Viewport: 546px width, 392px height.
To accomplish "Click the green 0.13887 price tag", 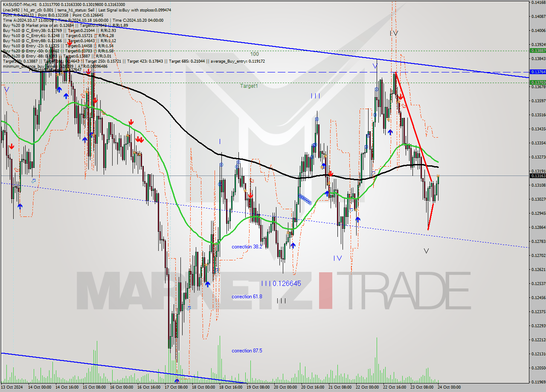I will coord(537,51).
